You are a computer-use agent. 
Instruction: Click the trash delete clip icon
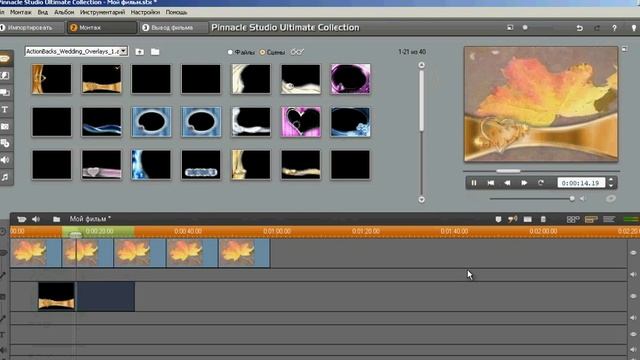tap(543, 220)
